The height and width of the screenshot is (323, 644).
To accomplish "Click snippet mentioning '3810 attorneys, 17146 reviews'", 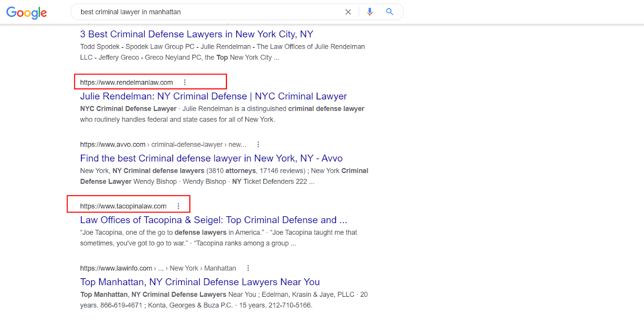I will (224, 171).
